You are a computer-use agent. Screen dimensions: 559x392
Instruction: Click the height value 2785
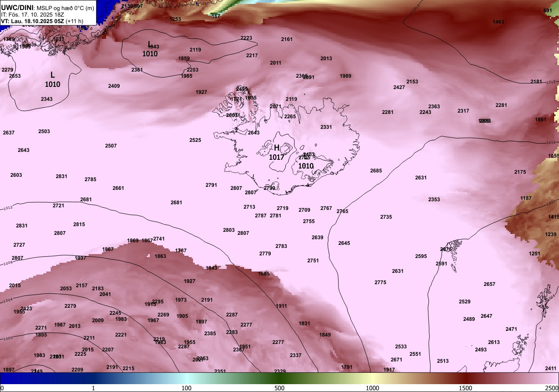pos(90,180)
